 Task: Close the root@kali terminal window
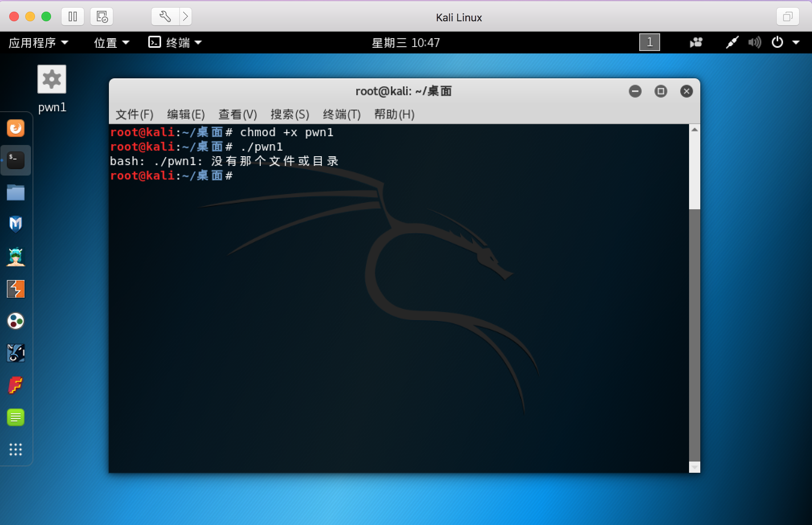pos(687,91)
